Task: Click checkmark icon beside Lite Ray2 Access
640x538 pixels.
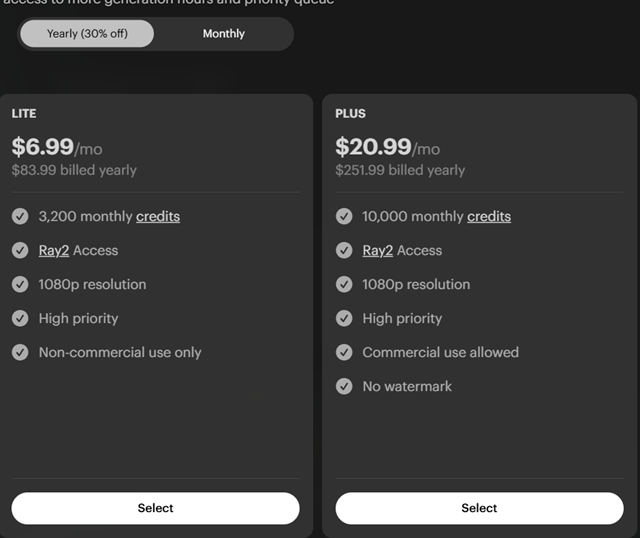Action: point(20,250)
